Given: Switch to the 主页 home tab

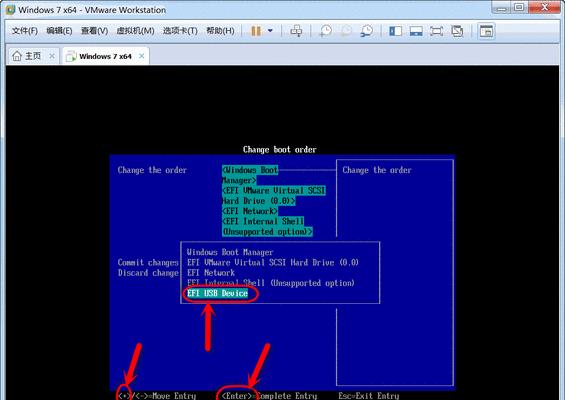Looking at the screenshot, I should [x=27, y=56].
